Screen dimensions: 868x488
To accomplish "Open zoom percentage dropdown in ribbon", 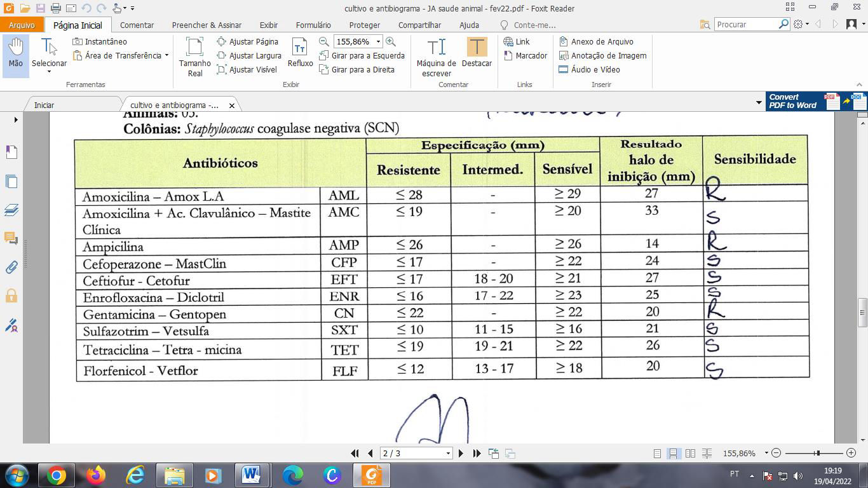I will [x=378, y=41].
